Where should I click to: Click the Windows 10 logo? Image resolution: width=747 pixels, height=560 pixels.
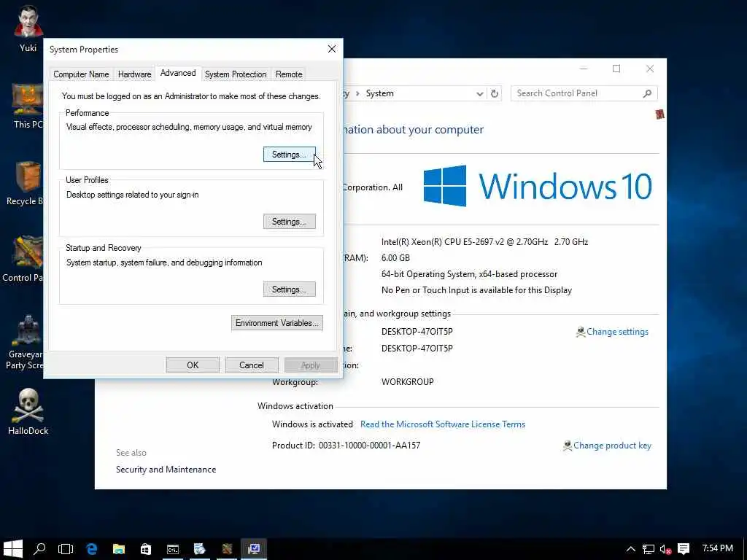[538, 186]
